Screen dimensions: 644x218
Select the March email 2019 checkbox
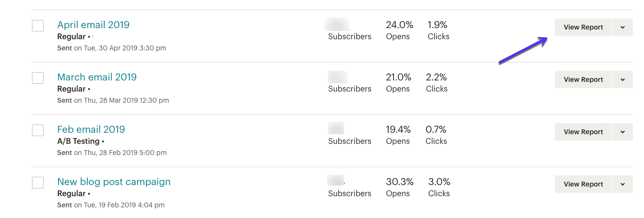click(38, 78)
